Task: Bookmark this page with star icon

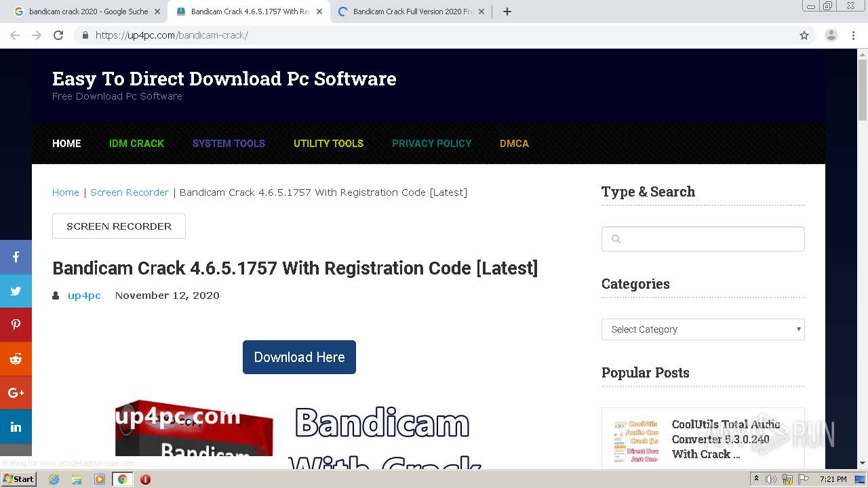Action: [x=804, y=35]
